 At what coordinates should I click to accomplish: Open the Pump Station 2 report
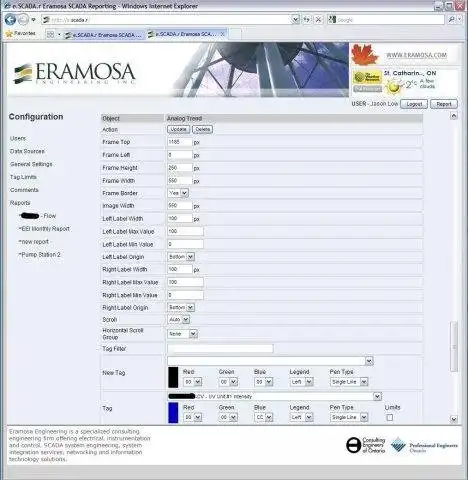(40, 255)
